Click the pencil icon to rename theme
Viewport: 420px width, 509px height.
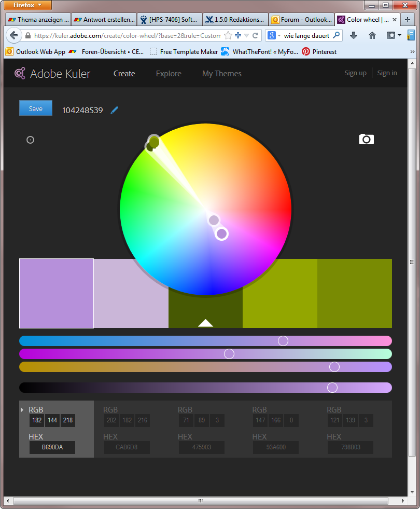pos(115,110)
